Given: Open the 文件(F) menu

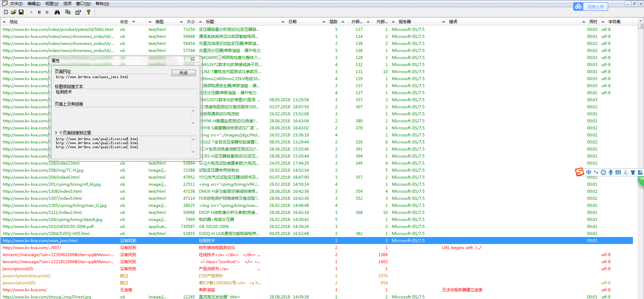Looking at the screenshot, I should [16, 4].
